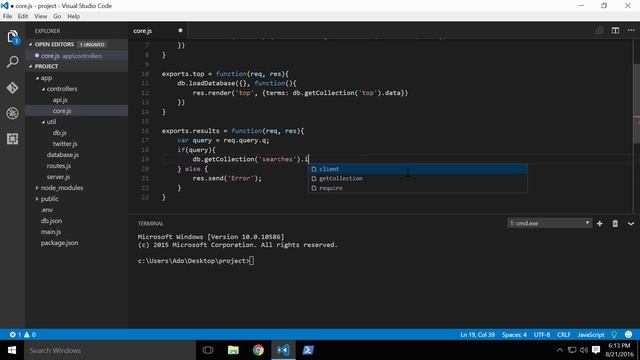640x360 pixels.
Task: Create a new terminal with plus icon
Action: (600, 224)
